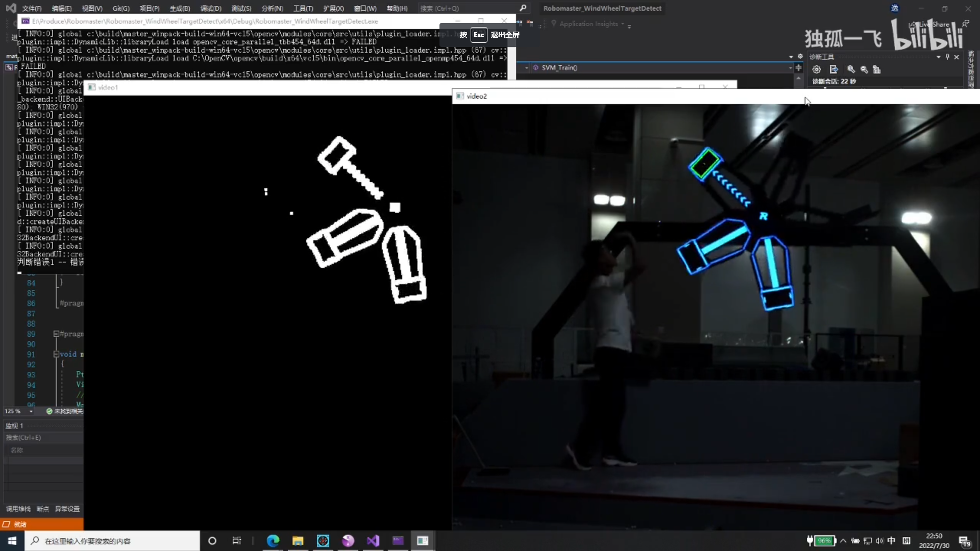This screenshot has height=551, width=980.
Task: Launch Microsoft Edge from the taskbar
Action: click(273, 541)
